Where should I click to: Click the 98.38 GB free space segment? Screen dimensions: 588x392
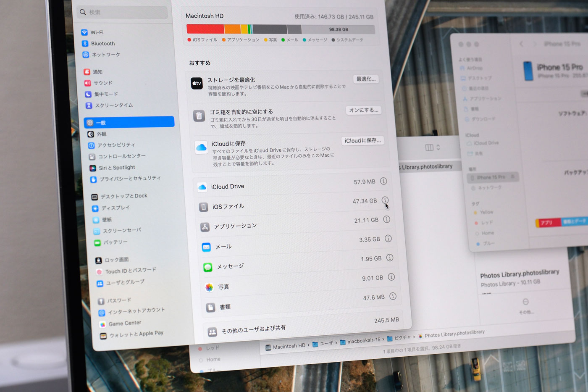pos(338,29)
